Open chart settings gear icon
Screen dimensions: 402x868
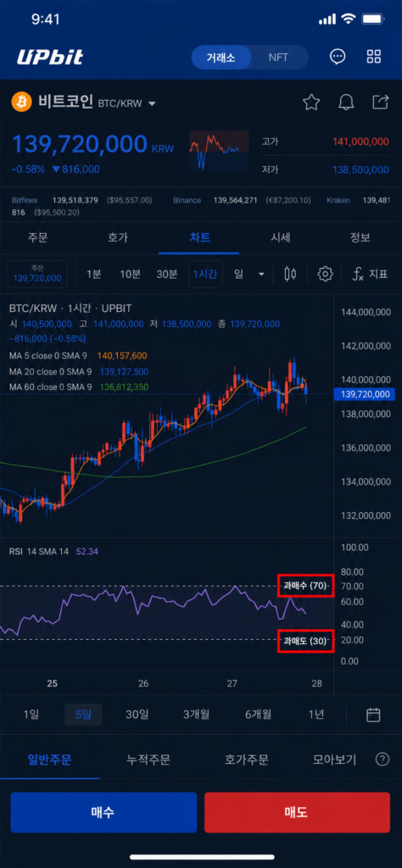[x=325, y=274]
